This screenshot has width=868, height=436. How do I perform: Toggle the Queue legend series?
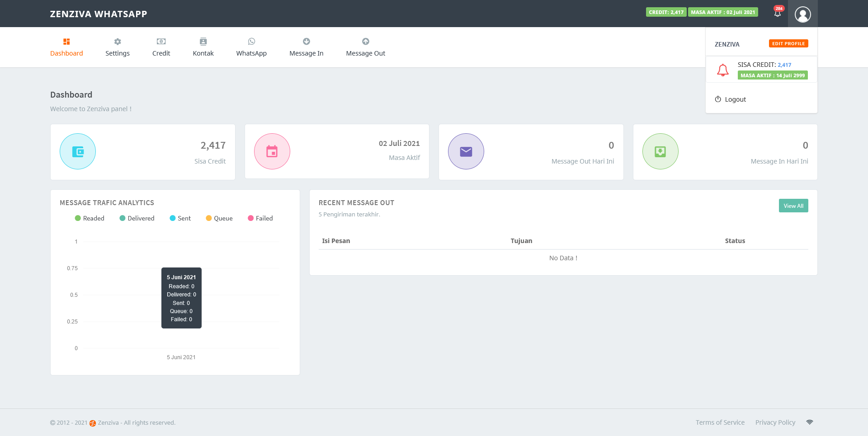tap(219, 218)
